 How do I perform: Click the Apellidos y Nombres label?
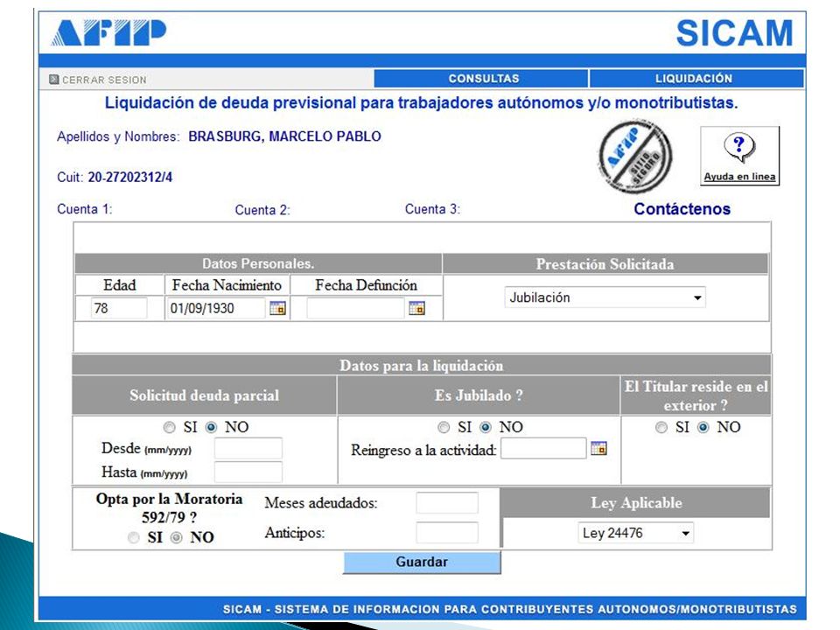(118, 136)
